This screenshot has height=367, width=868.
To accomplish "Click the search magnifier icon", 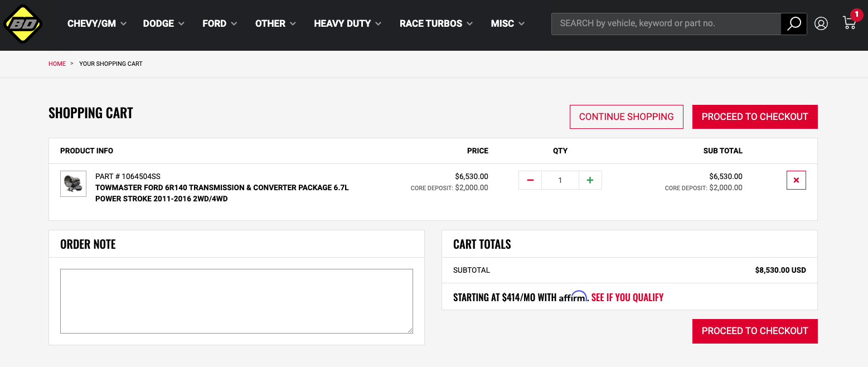I will pyautogui.click(x=794, y=23).
